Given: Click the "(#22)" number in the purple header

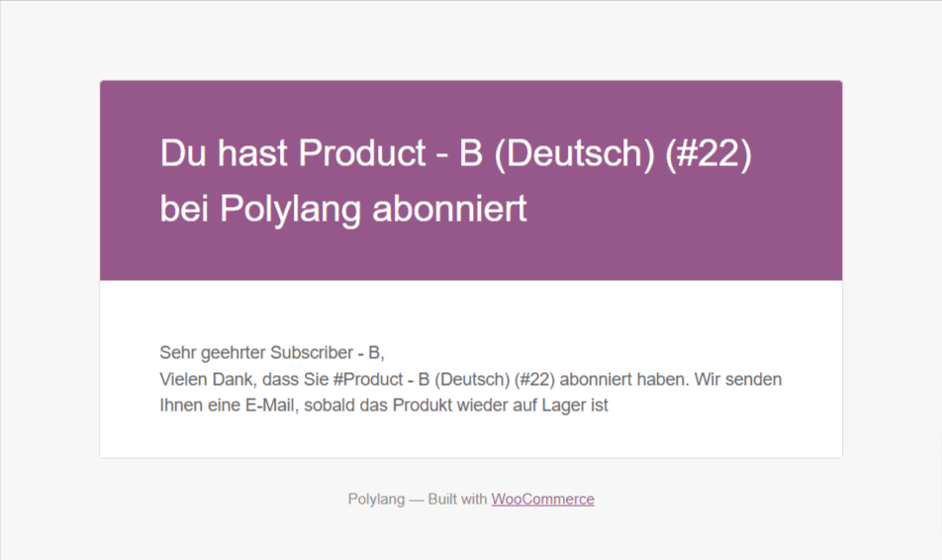Looking at the screenshot, I should [x=708, y=153].
